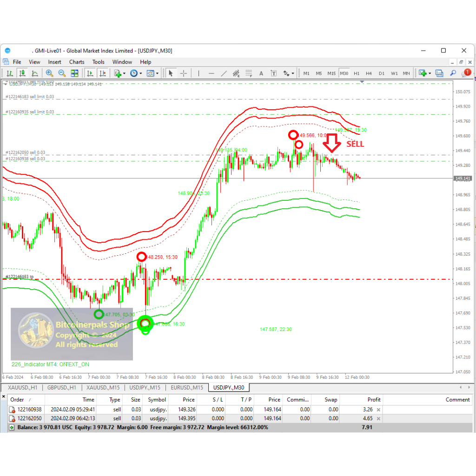Select the Crosshair tool
The height and width of the screenshot is (476, 476).
(x=184, y=73)
